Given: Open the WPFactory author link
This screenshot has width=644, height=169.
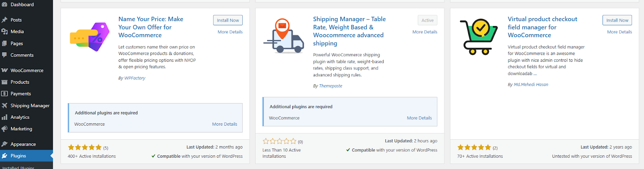Looking at the screenshot, I should pos(135,78).
